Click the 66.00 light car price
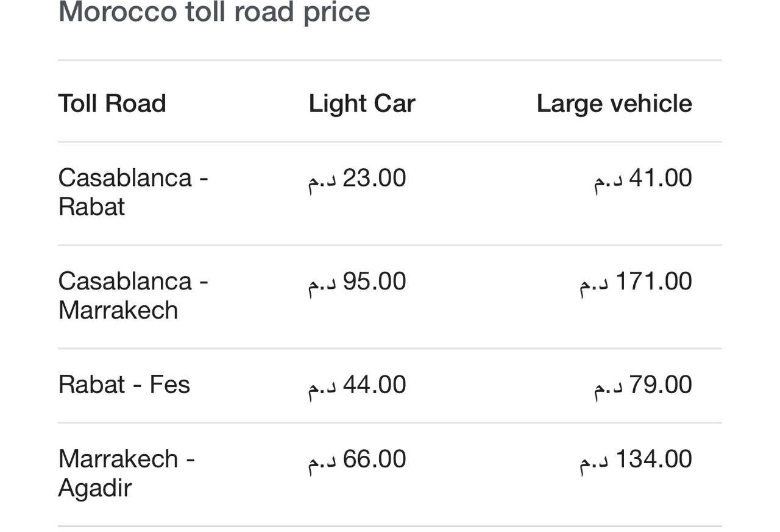The width and height of the screenshot is (780, 532). tap(374, 459)
